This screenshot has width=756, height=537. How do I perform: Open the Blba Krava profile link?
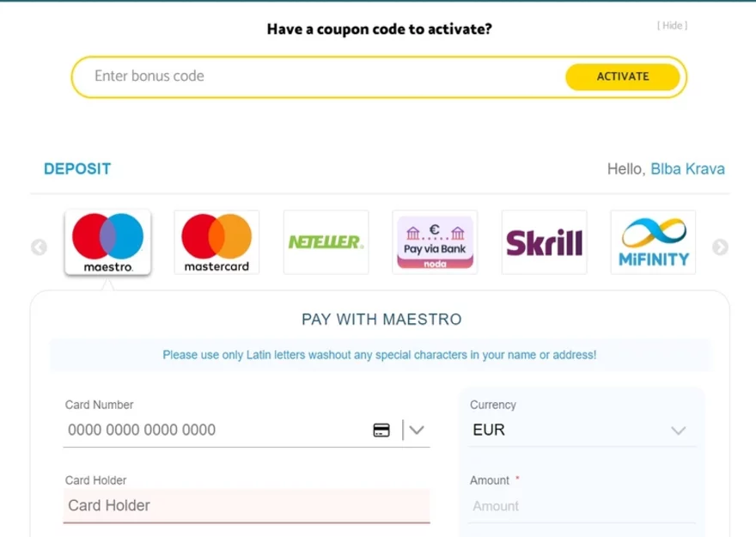point(687,169)
